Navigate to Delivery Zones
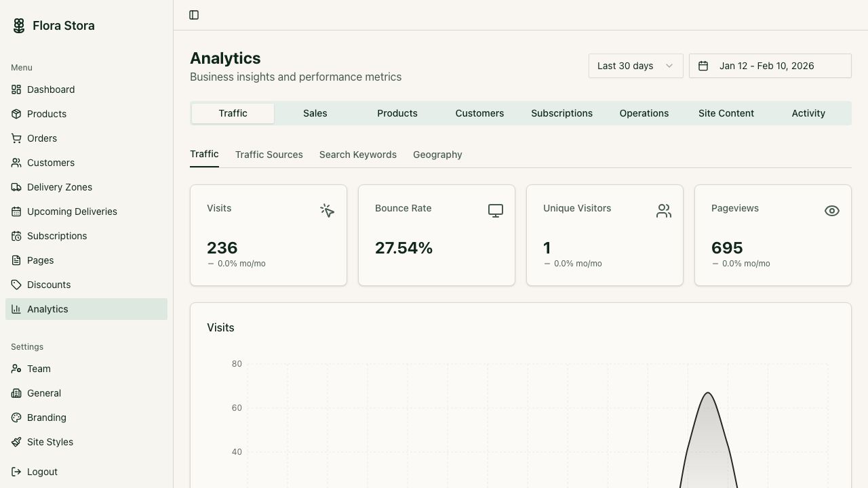The width and height of the screenshot is (868, 488). (86, 187)
